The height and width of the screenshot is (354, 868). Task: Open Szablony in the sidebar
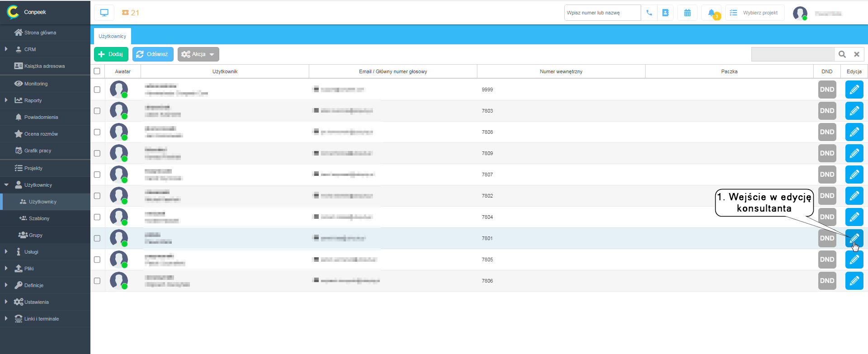point(39,218)
